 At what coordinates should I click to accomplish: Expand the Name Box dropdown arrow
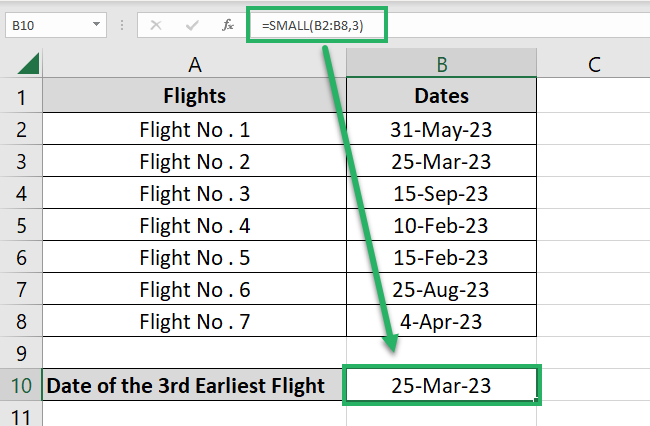96,24
